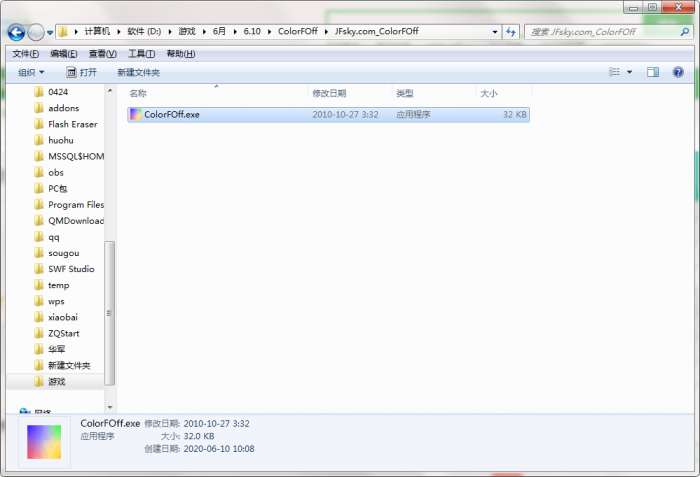Click the wps folder icon
The width and height of the screenshot is (700, 477).
(x=39, y=301)
